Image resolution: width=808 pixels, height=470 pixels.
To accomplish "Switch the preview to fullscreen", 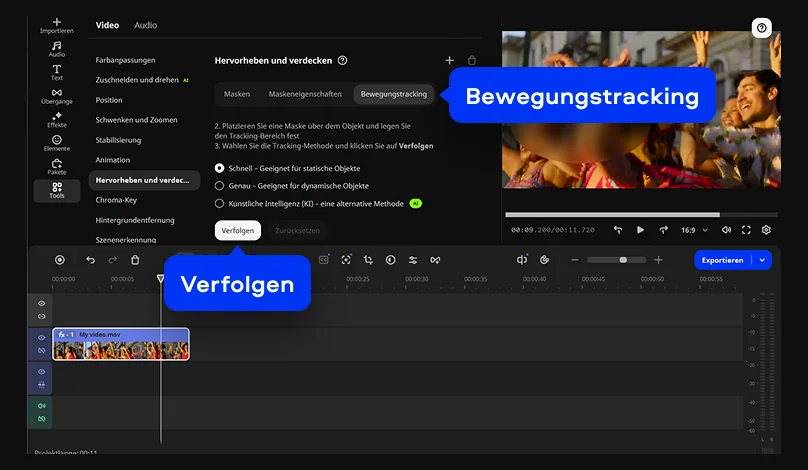I will [746, 230].
